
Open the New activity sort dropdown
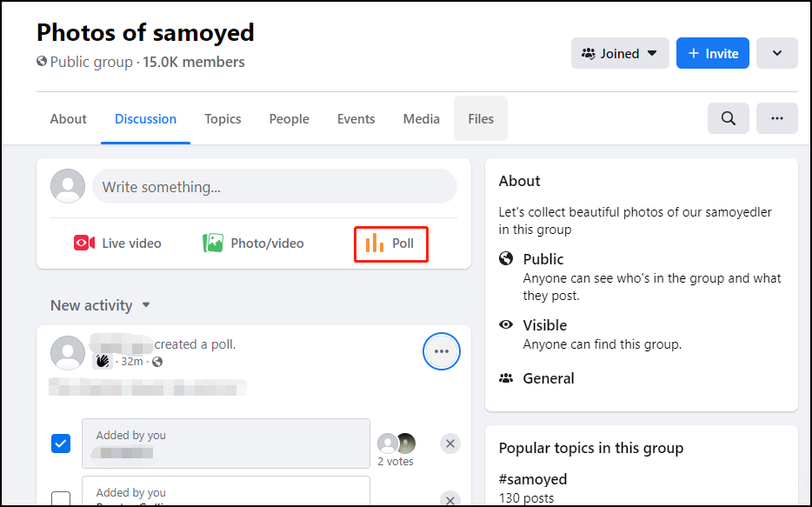click(100, 305)
